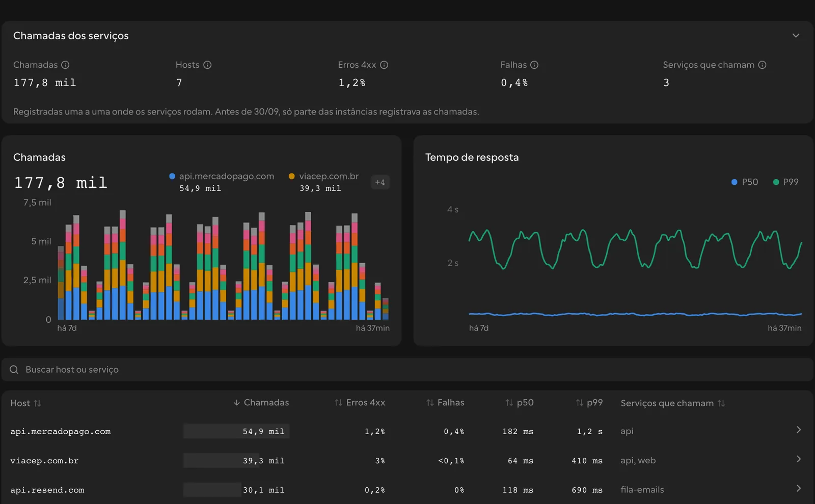
Task: Toggle api.mercadopago.com legend series in chart
Action: click(222, 182)
